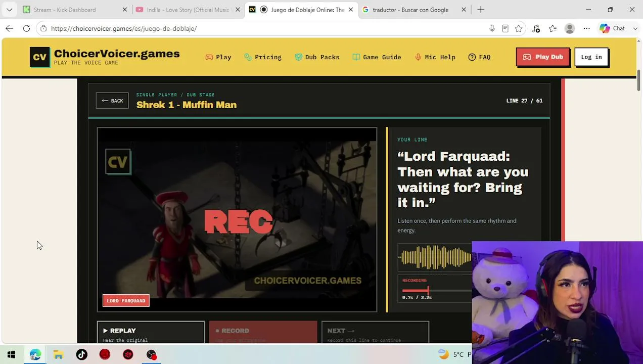Close the traductor Google tab
643x364 pixels.
pyautogui.click(x=464, y=10)
